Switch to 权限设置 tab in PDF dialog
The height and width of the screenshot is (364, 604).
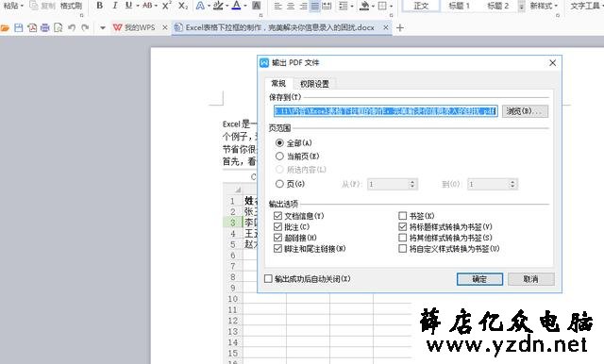[x=314, y=84]
